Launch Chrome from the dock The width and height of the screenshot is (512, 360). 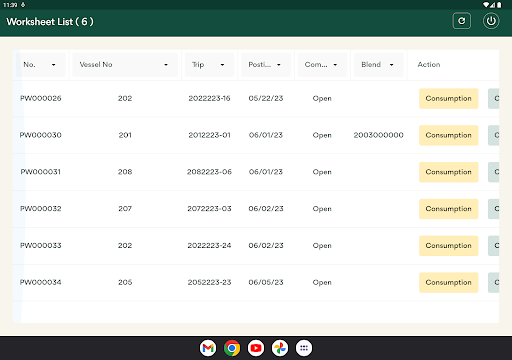[x=232, y=348]
